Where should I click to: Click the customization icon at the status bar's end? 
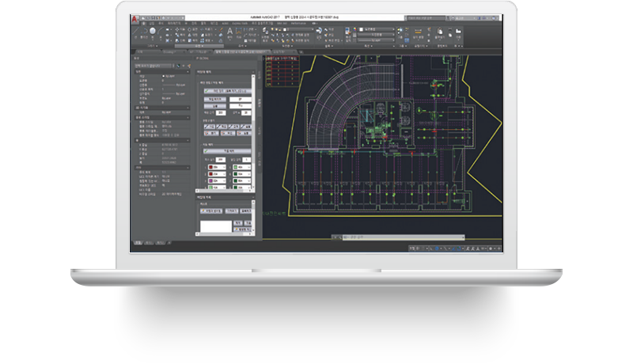click(498, 247)
